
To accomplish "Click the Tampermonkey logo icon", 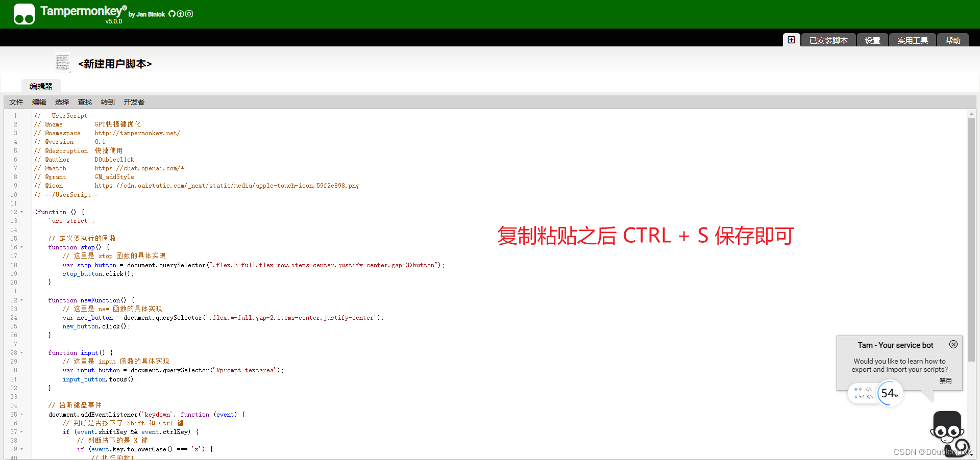I will point(24,14).
